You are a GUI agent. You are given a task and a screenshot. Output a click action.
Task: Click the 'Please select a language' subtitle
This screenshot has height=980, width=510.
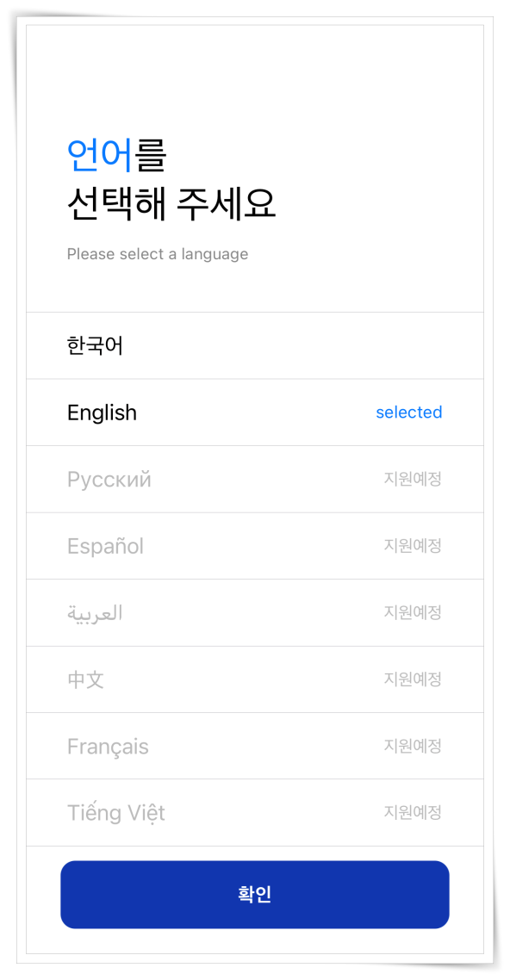click(158, 254)
